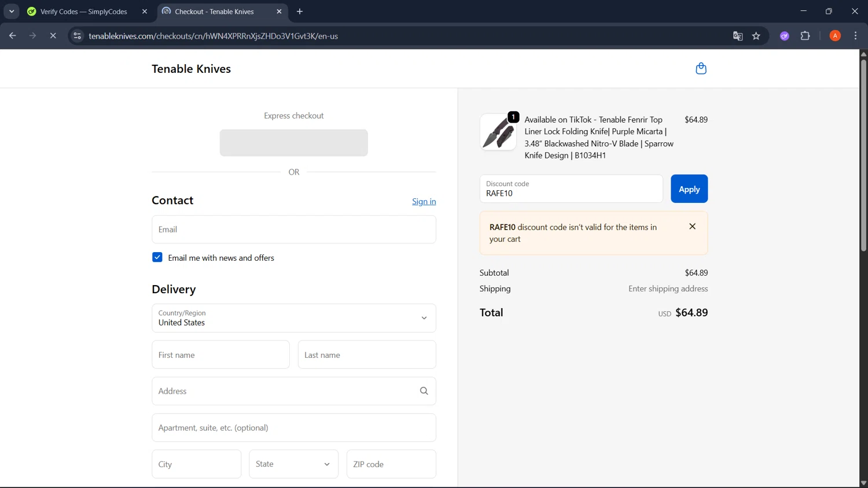Toggle Email me with news and offers checkbox
Viewport: 868px width, 488px height.
point(157,257)
